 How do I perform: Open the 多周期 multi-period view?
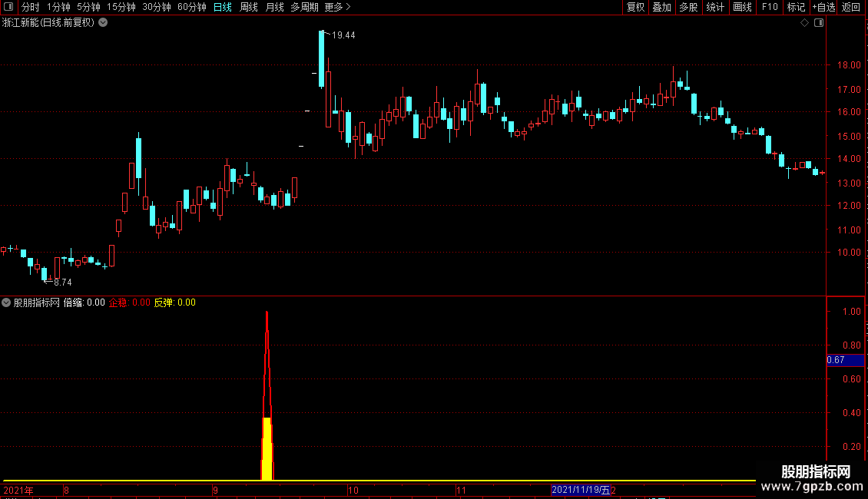(304, 7)
